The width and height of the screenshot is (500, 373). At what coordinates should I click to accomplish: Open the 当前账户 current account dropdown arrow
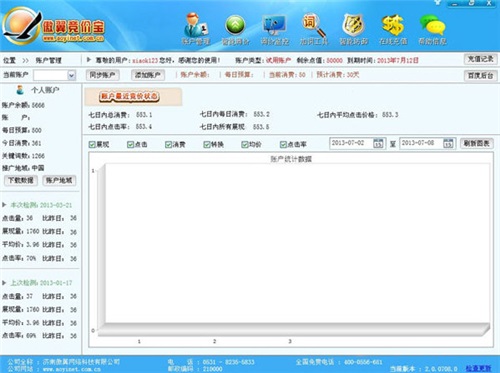[71, 75]
